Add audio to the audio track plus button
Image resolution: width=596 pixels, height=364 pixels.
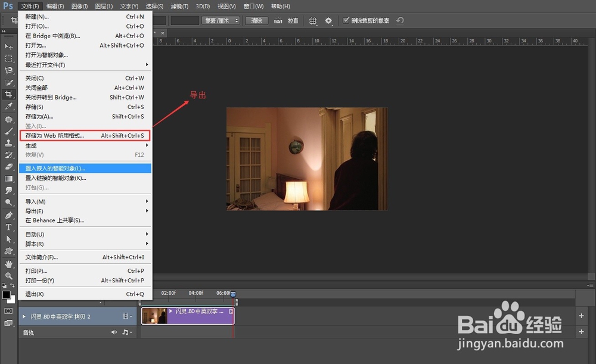pos(581,332)
